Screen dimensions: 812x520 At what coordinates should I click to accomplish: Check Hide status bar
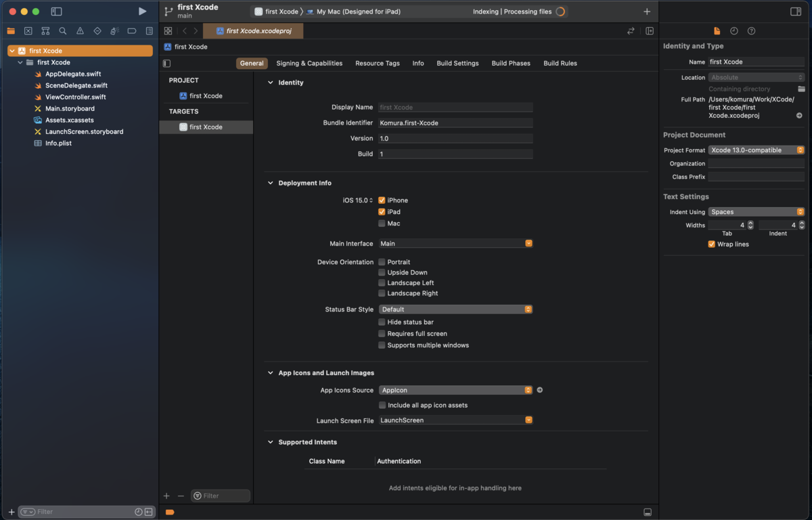382,322
